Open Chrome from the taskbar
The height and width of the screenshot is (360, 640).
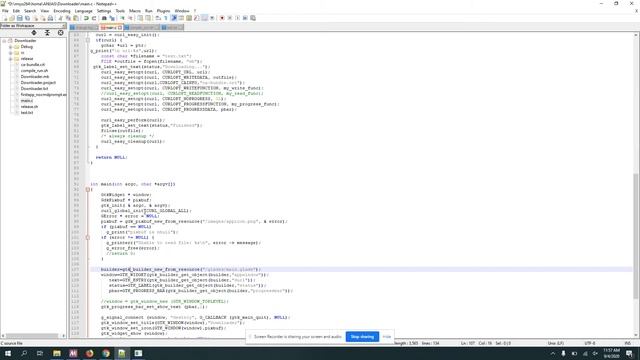tap(106, 353)
